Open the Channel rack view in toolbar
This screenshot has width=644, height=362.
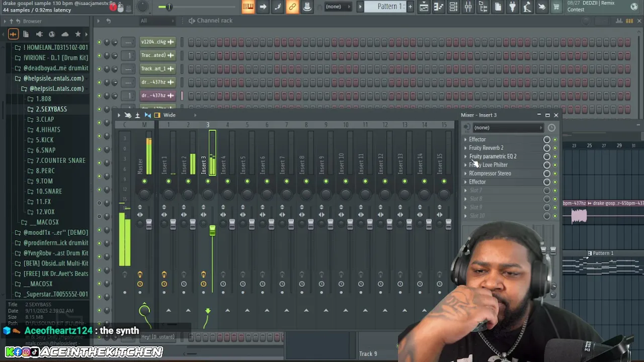coord(453,7)
